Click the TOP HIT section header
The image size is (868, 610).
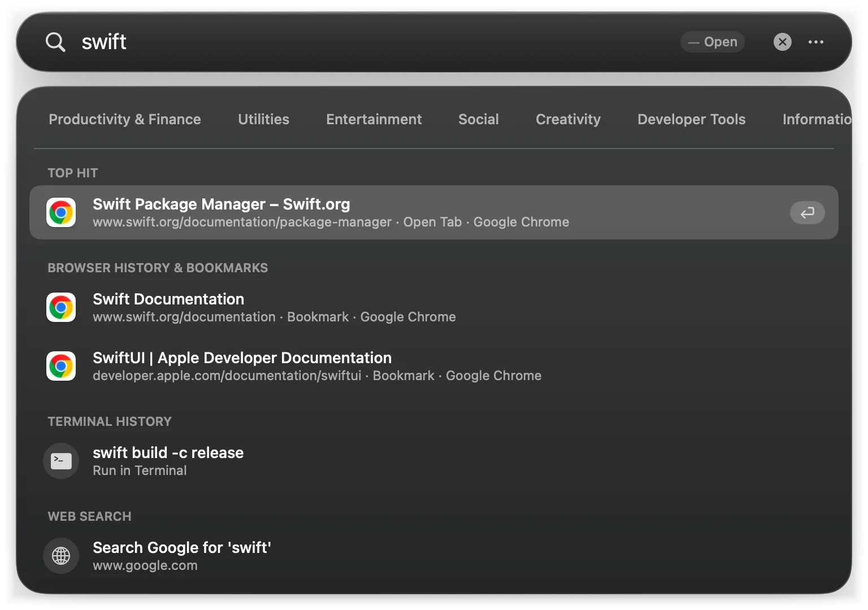pyautogui.click(x=72, y=173)
